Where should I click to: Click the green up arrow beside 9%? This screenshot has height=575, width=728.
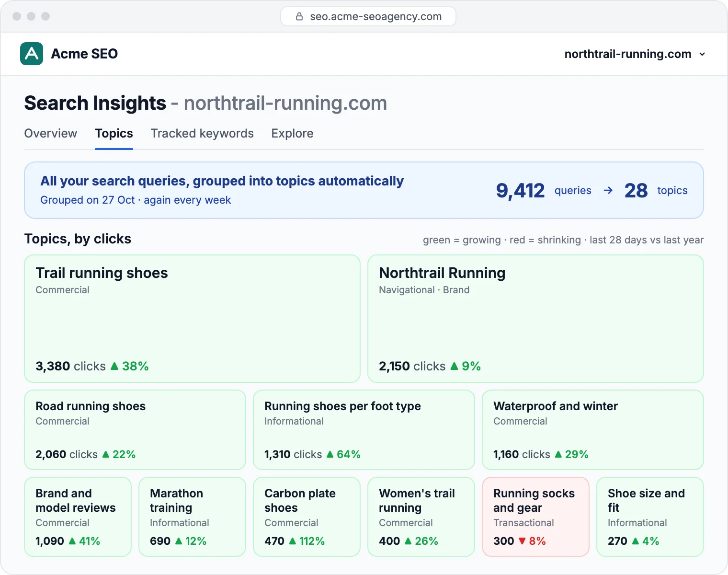(454, 366)
